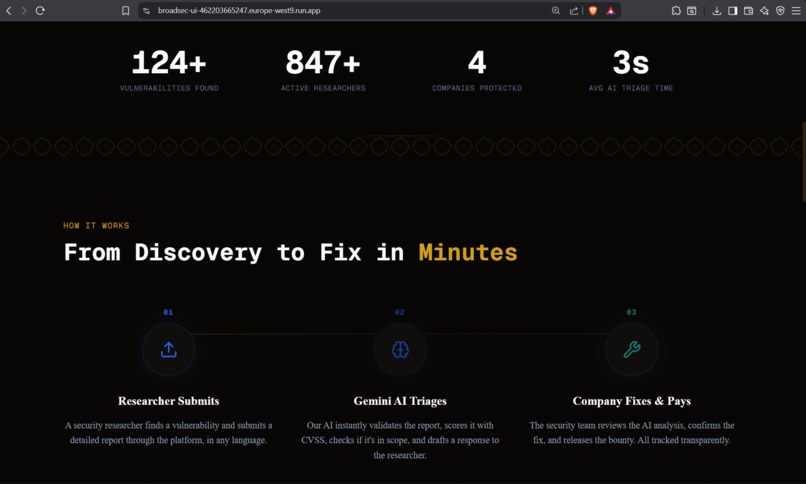Toggle the browser sidebar panel
The width and height of the screenshot is (806, 484).
(x=732, y=10)
